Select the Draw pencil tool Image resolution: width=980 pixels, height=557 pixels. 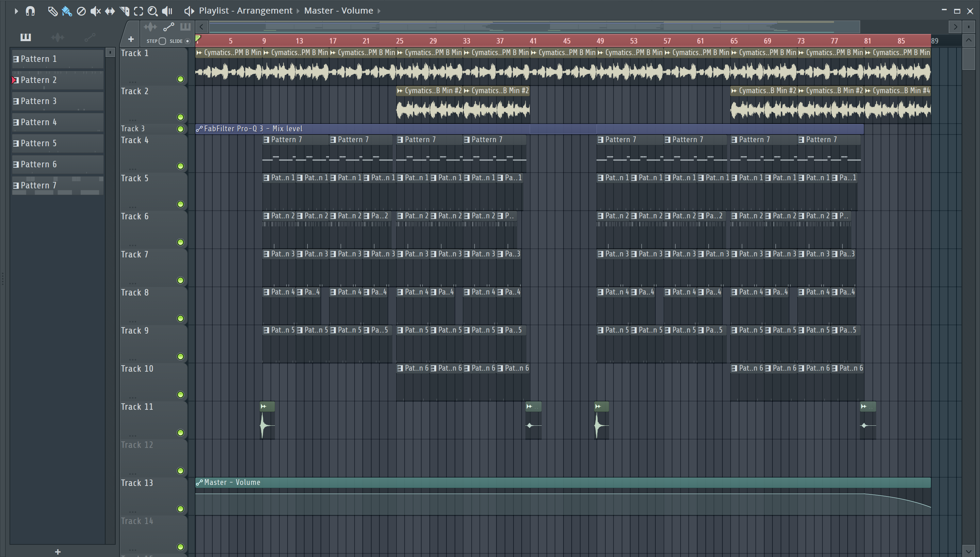pos(52,11)
